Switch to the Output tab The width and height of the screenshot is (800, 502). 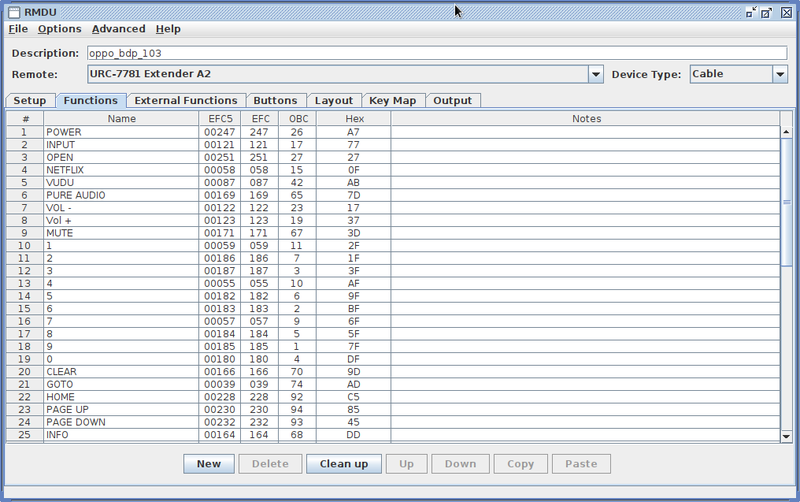[453, 101]
